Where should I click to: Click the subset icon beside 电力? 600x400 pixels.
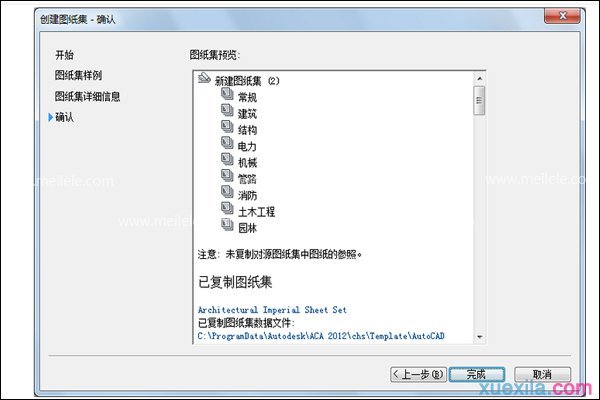(227, 145)
